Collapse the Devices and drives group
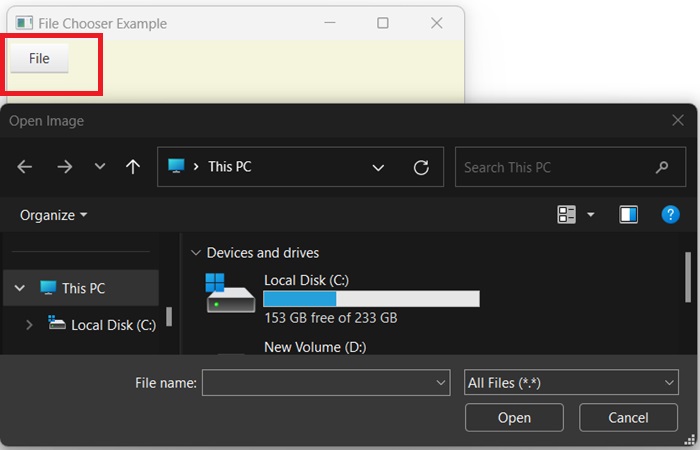This screenshot has width=700, height=450. (196, 253)
